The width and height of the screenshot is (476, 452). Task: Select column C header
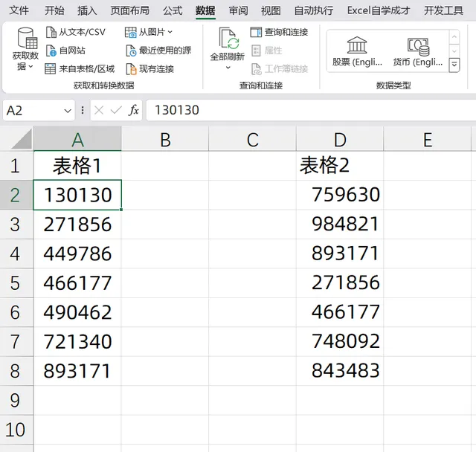coord(253,139)
